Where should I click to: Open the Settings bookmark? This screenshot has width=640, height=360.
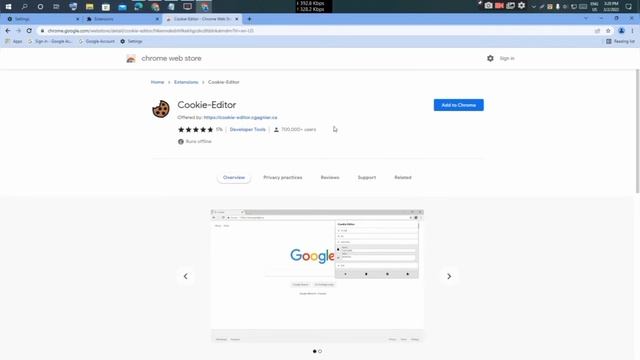(x=131, y=41)
